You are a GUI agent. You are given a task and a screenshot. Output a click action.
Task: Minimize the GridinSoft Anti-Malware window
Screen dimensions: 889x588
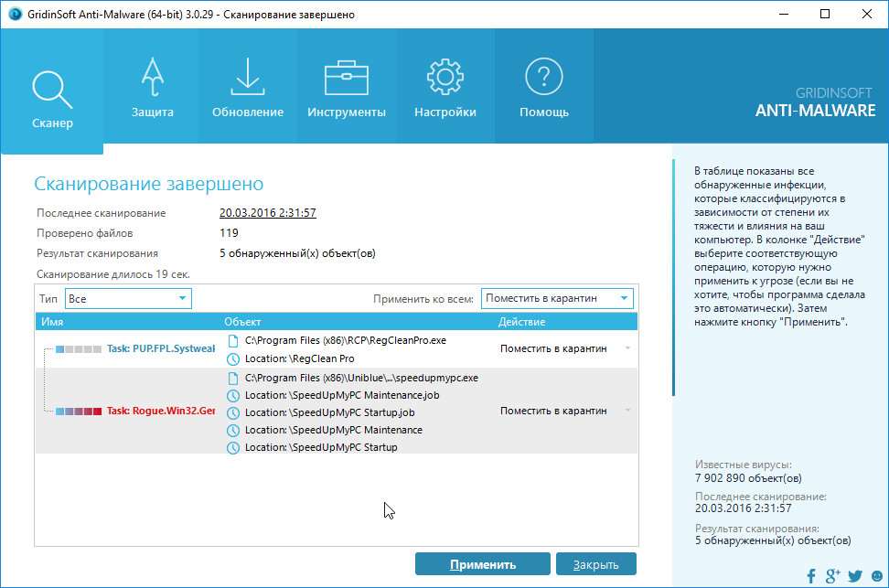coord(784,15)
